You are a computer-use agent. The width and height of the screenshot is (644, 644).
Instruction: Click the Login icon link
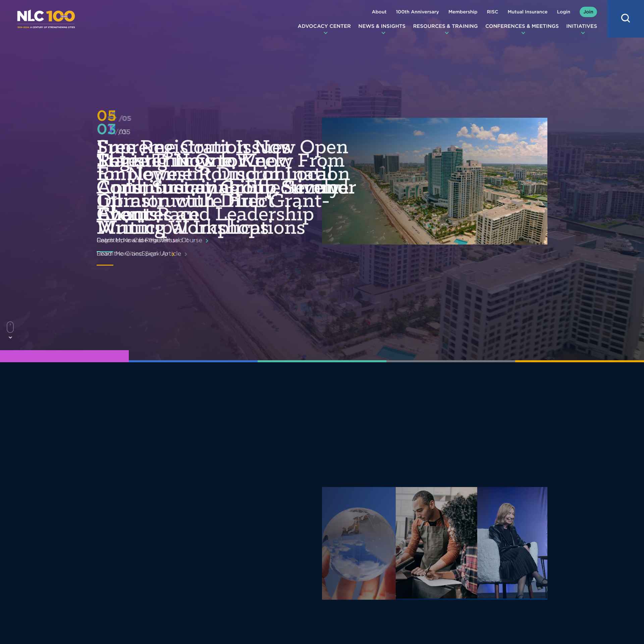[x=564, y=11]
